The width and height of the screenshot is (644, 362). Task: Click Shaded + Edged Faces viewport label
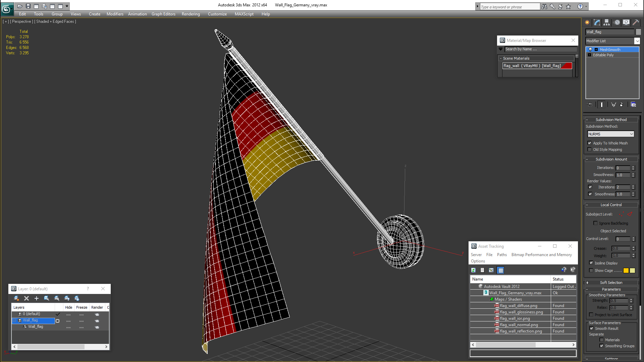(55, 21)
